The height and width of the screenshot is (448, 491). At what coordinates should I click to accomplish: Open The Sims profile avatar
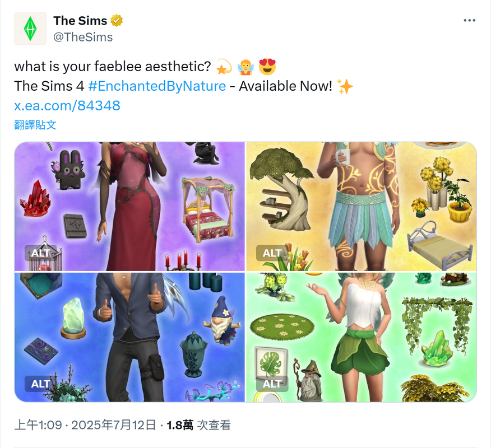point(30,29)
